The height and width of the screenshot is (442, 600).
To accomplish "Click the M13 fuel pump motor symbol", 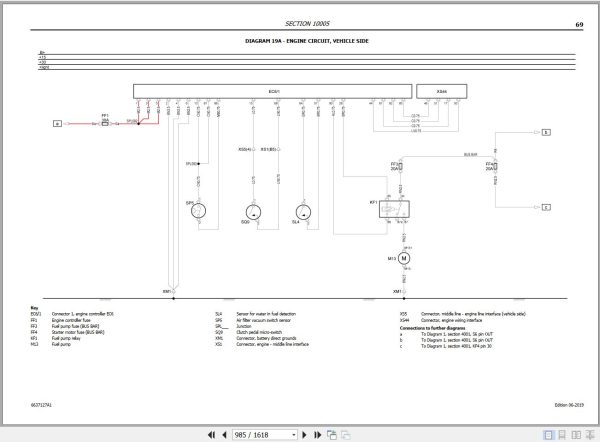I will pyautogui.click(x=404, y=258).
